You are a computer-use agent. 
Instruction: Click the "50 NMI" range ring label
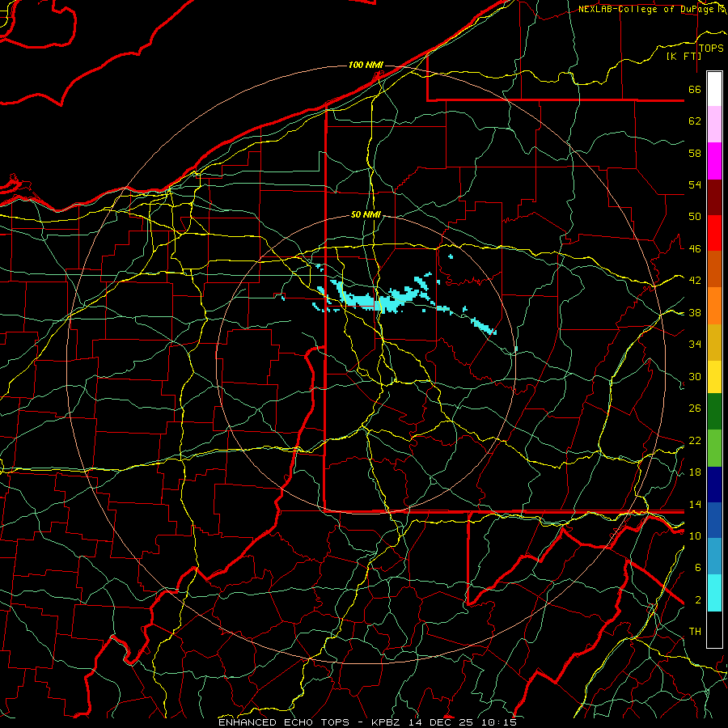click(366, 214)
